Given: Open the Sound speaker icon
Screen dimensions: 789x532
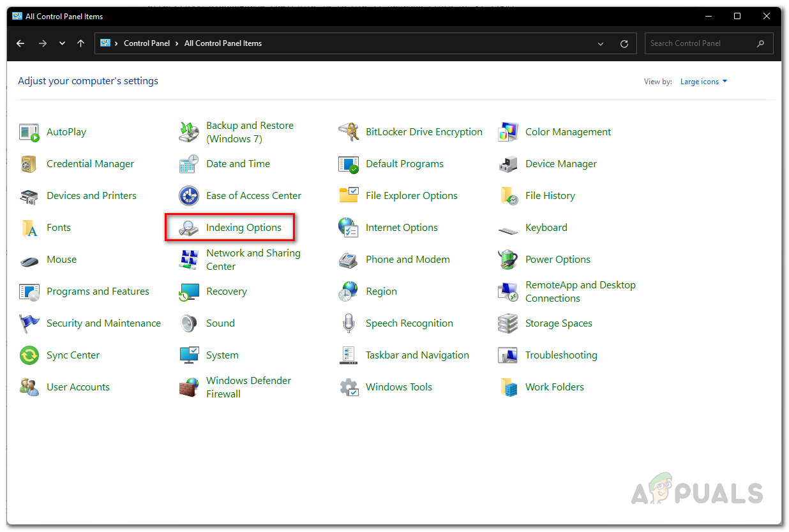Looking at the screenshot, I should tap(189, 323).
